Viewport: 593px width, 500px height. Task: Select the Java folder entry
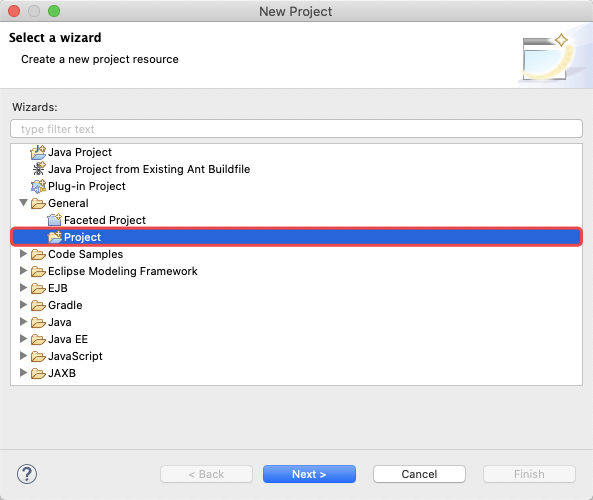pos(60,322)
